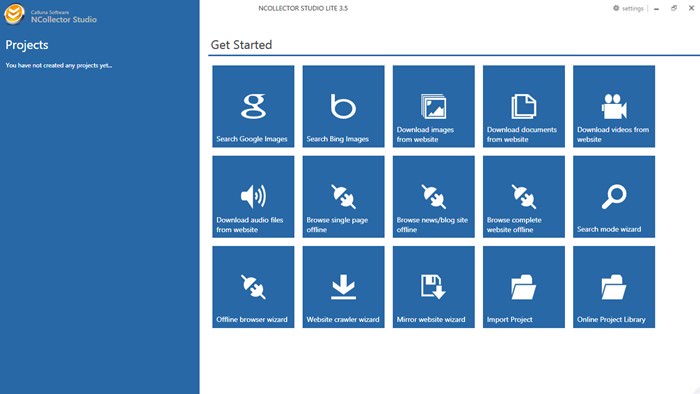The height and width of the screenshot is (394, 700).
Task: Launch the Website crawler wizard tile
Action: point(343,287)
